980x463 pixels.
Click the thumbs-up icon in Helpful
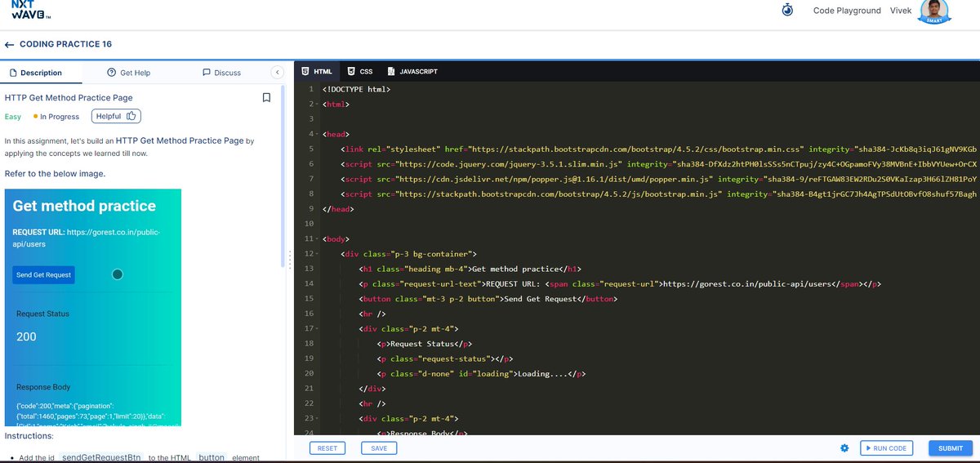[131, 116]
